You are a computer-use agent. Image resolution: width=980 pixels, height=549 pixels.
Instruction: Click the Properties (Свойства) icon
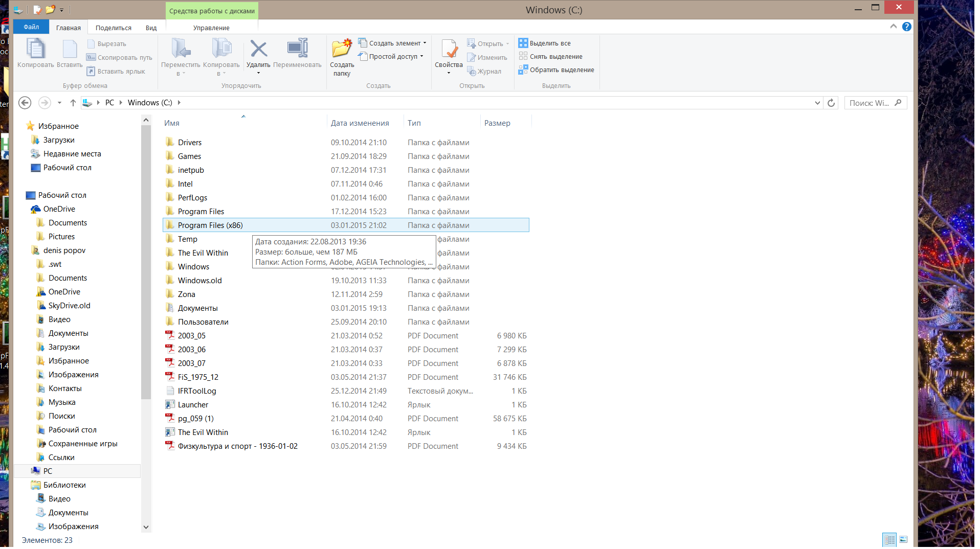click(x=449, y=50)
